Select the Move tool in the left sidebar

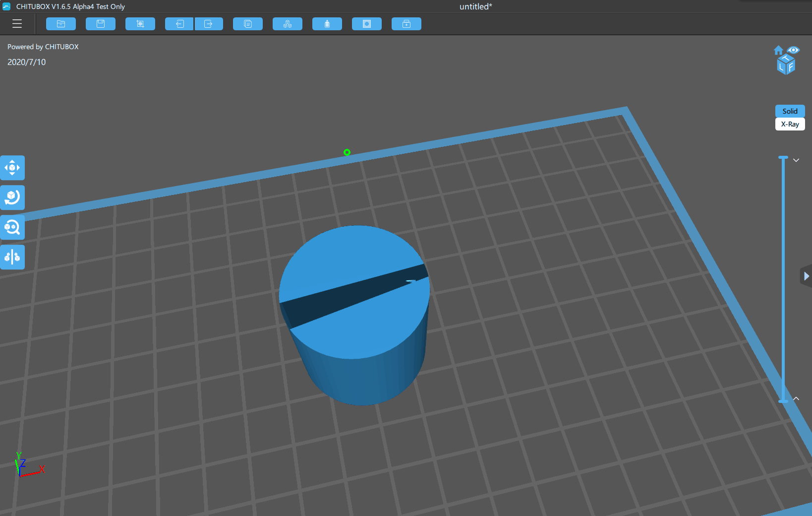pyautogui.click(x=12, y=168)
